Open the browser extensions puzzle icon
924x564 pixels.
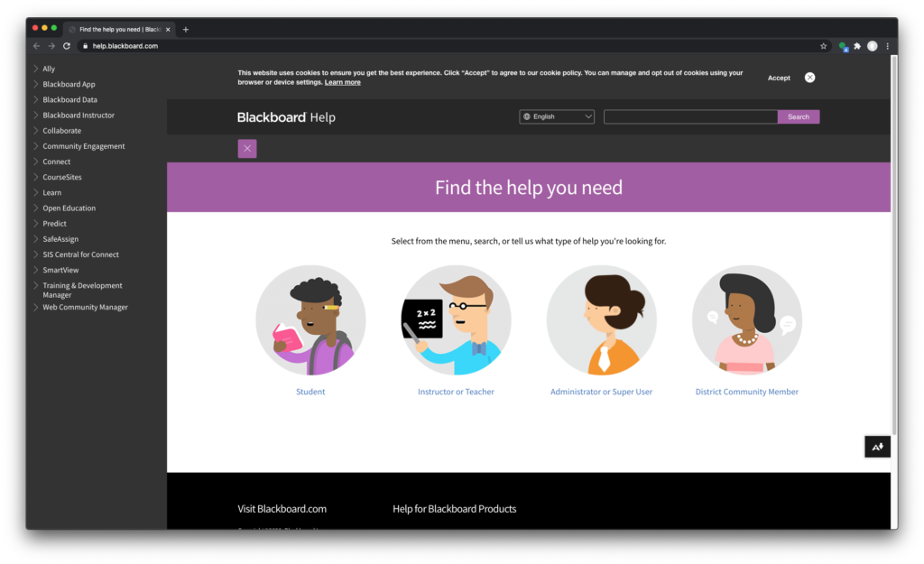(857, 46)
